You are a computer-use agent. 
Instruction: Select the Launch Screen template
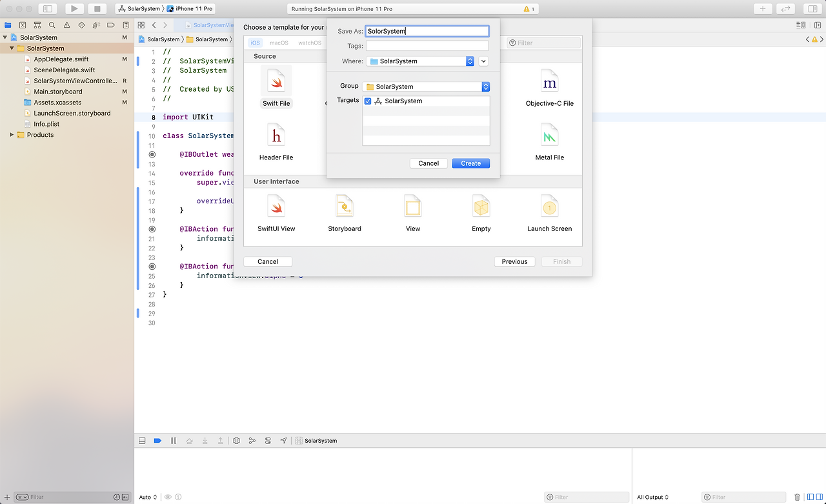point(550,213)
